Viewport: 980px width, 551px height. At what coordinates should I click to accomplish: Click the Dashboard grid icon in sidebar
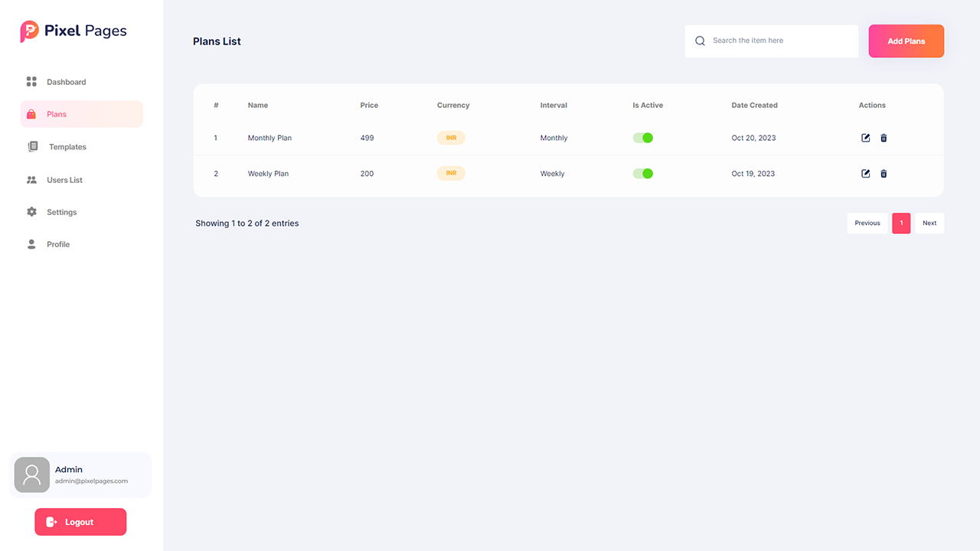coord(31,82)
